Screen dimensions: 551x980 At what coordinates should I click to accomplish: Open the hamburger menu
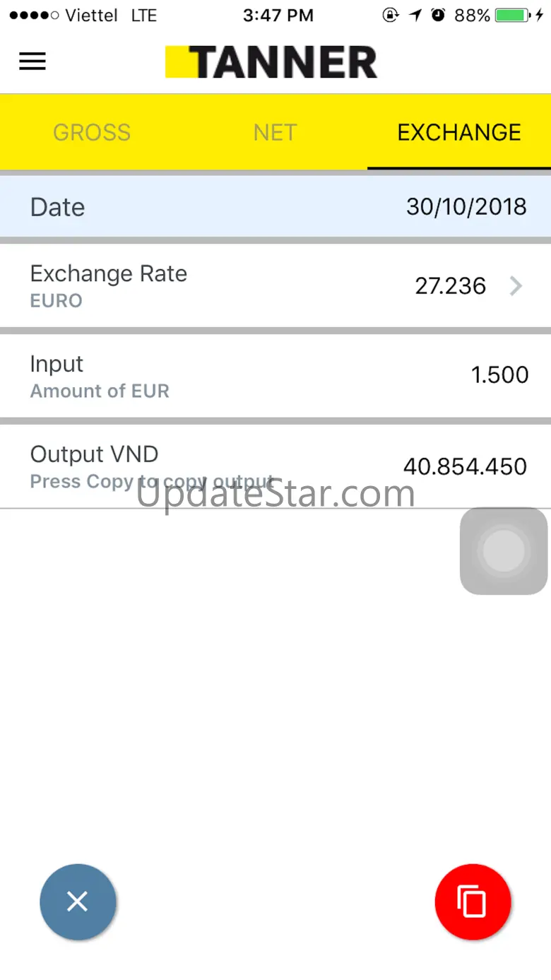pos(32,61)
